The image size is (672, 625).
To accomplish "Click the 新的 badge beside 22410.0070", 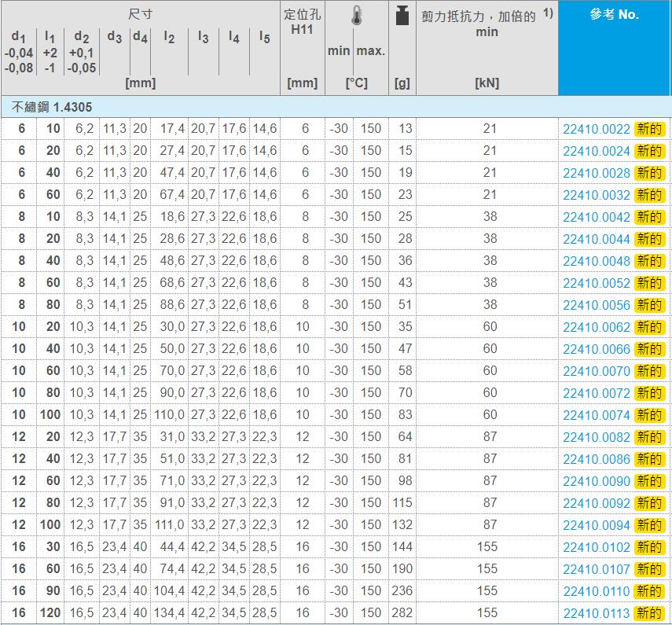I will point(649,371).
